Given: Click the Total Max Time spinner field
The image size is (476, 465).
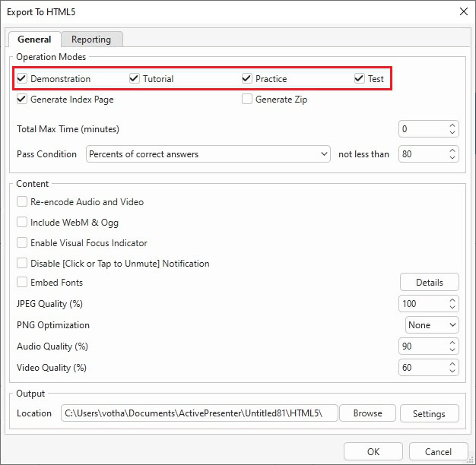Looking at the screenshot, I should point(422,129).
